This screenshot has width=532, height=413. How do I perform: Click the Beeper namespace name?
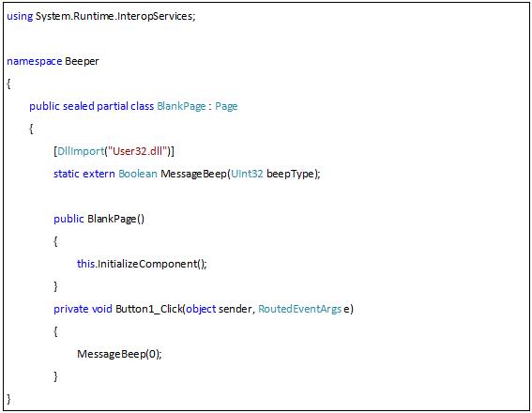click(x=82, y=61)
